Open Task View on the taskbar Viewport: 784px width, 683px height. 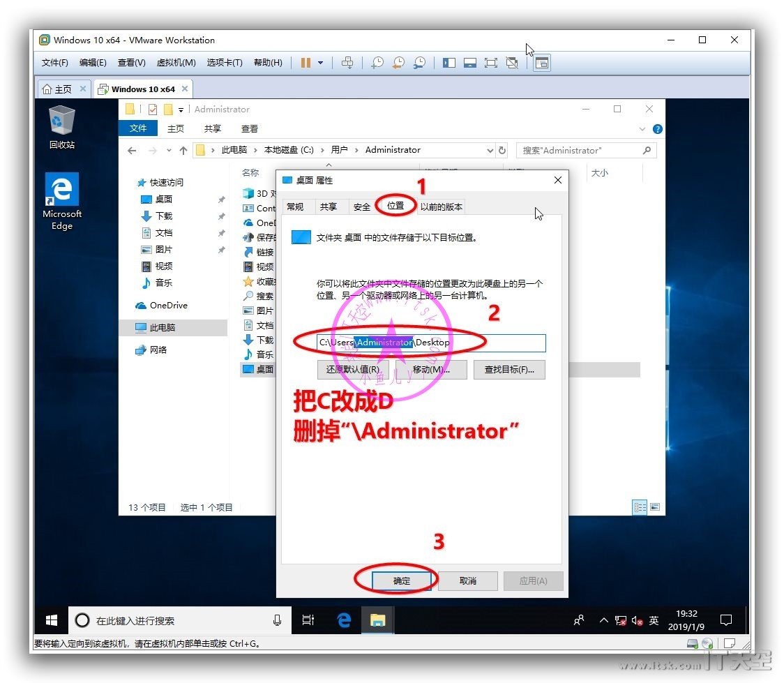(x=308, y=620)
